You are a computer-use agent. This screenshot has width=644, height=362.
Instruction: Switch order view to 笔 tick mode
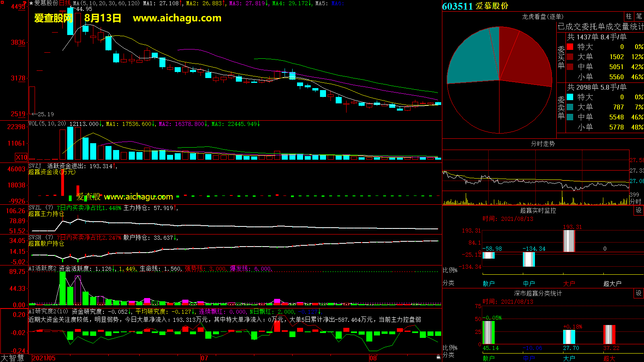639,16
